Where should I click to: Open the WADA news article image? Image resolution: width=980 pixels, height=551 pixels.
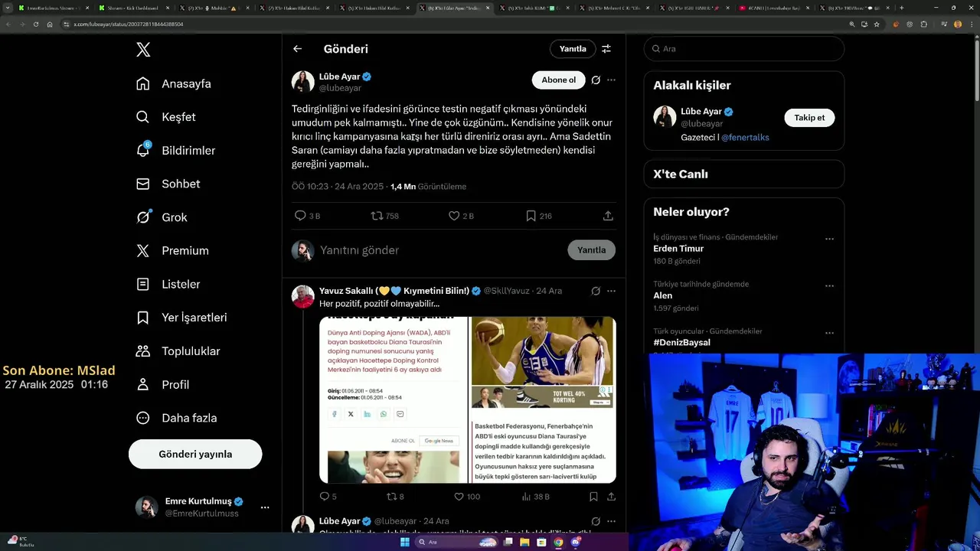[394, 399]
